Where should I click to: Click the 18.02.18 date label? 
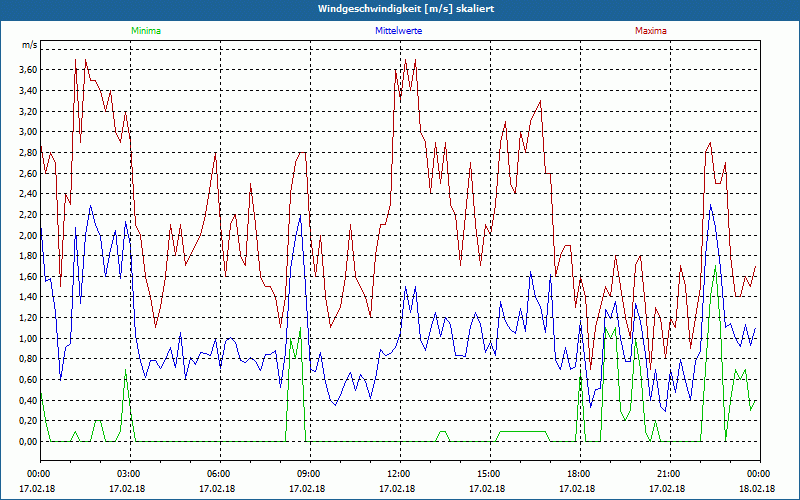(x=757, y=488)
